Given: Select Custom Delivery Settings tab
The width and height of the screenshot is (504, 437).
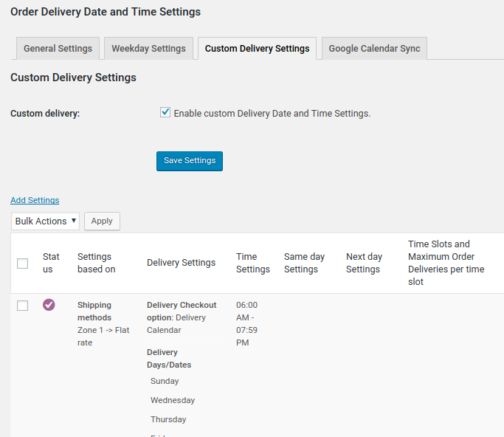Looking at the screenshot, I should click(x=257, y=49).
